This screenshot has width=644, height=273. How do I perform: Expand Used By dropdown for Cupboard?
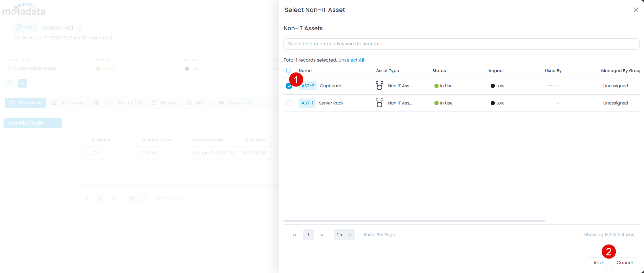558,86
